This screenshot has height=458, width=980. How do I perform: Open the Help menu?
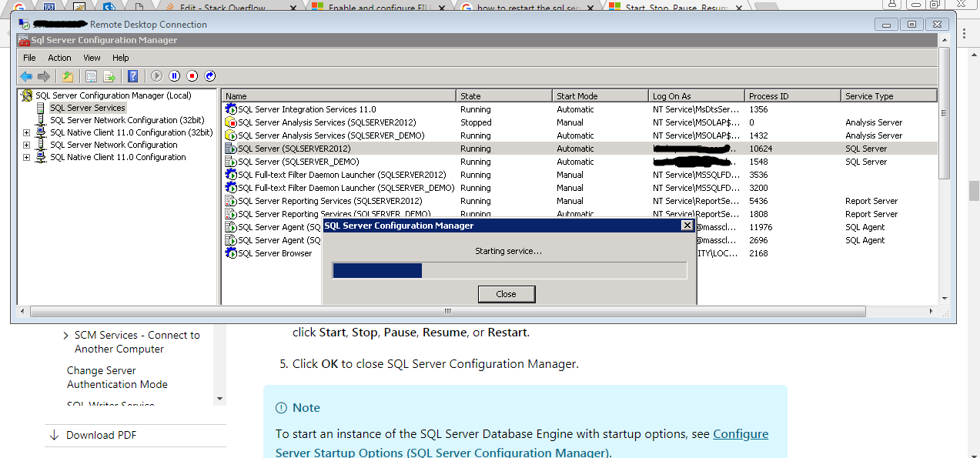pos(121,58)
